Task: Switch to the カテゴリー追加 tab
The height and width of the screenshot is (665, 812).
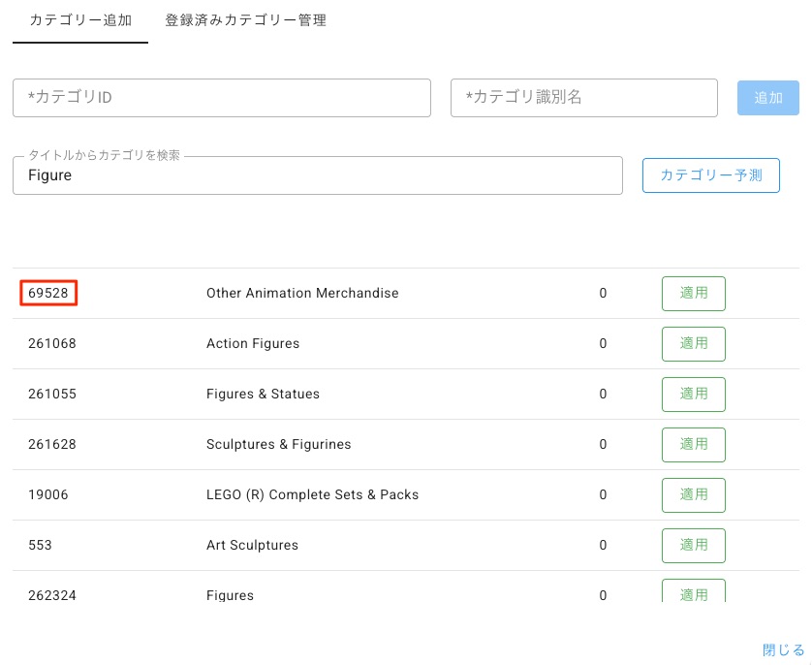Action: pyautogui.click(x=80, y=20)
